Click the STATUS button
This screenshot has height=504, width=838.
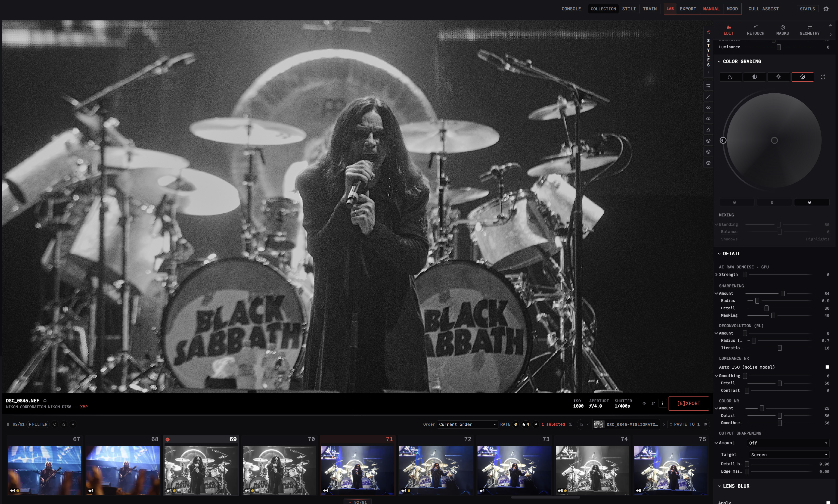[x=807, y=9]
